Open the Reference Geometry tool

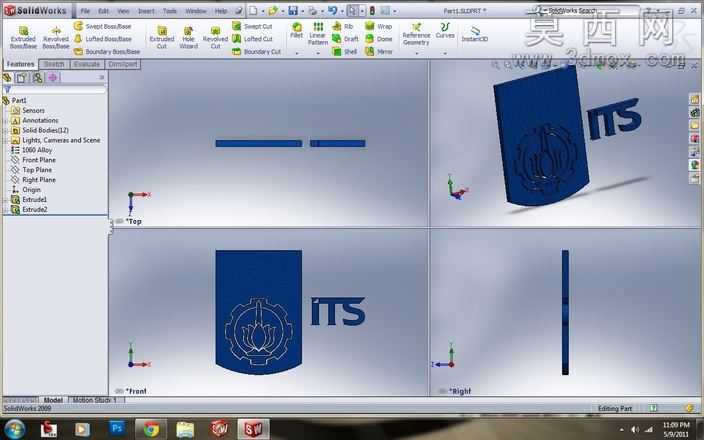416,34
